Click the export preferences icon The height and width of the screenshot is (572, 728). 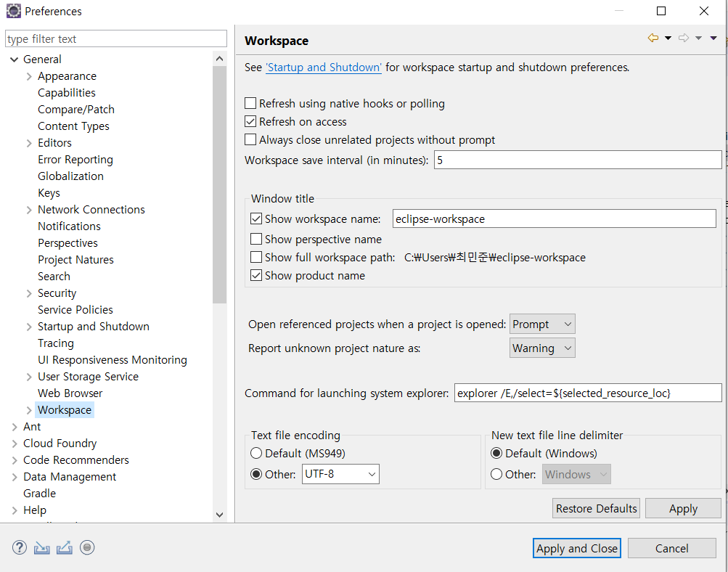pos(64,548)
